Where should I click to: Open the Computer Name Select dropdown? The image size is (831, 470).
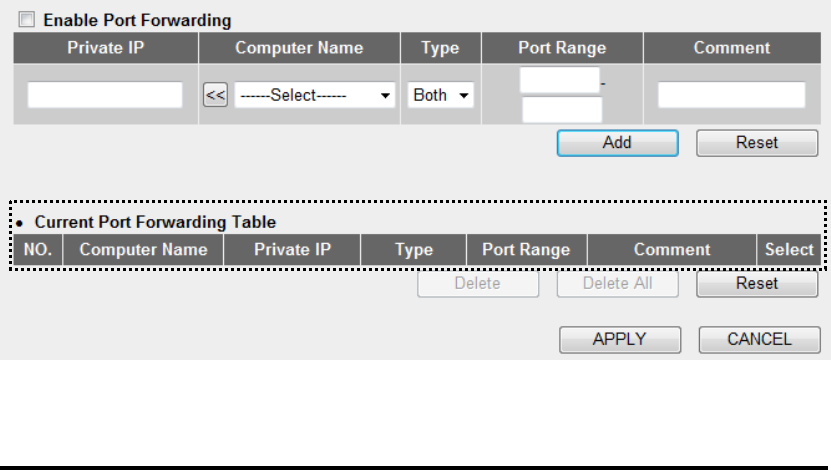tap(315, 95)
